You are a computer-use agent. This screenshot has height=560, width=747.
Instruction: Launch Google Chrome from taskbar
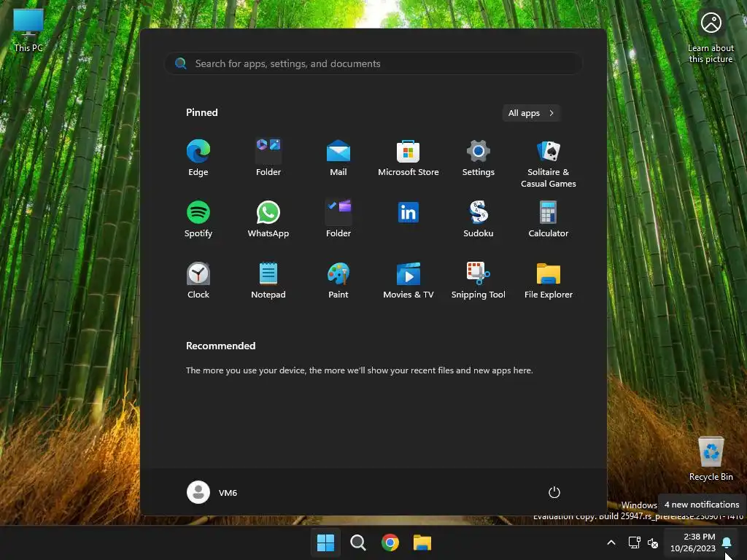coord(390,542)
